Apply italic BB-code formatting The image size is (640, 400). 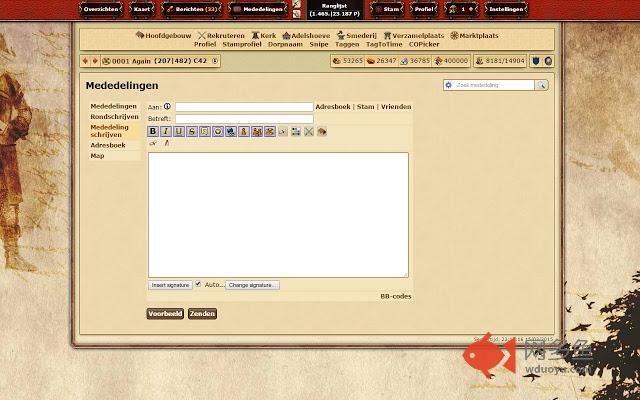click(166, 131)
